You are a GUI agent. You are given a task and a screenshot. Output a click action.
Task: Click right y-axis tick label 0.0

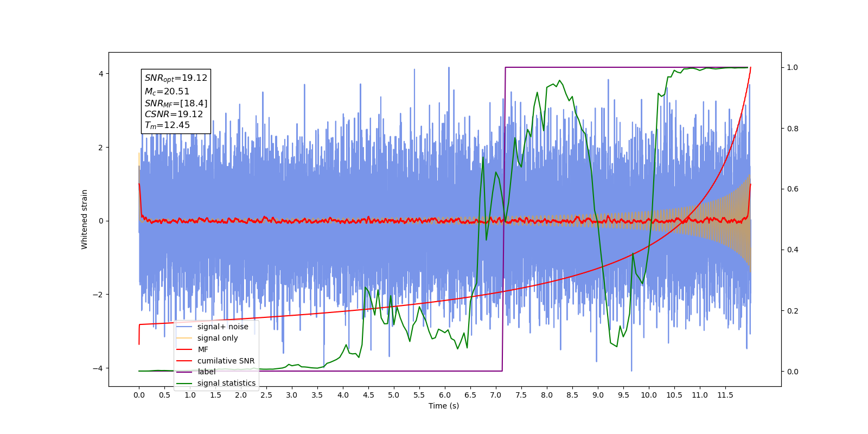tap(793, 372)
